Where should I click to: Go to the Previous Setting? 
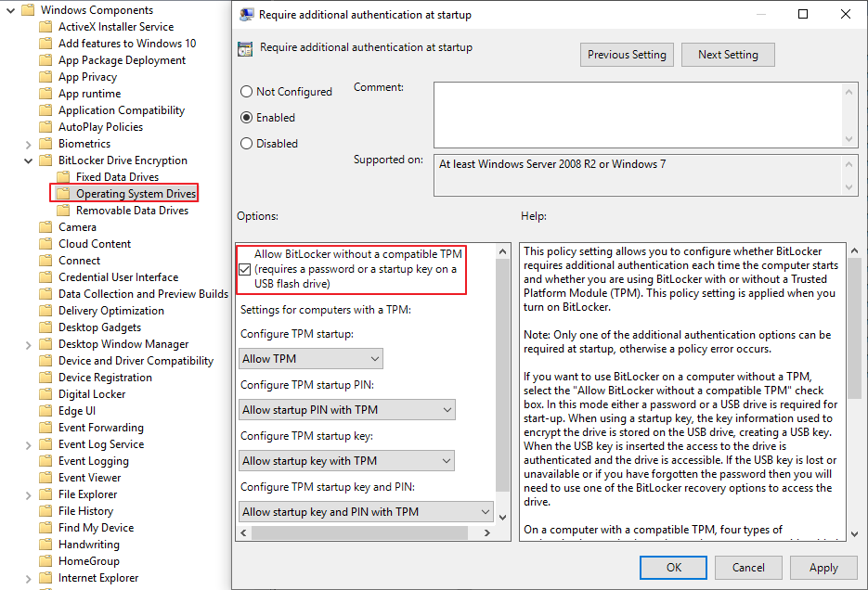pos(627,55)
